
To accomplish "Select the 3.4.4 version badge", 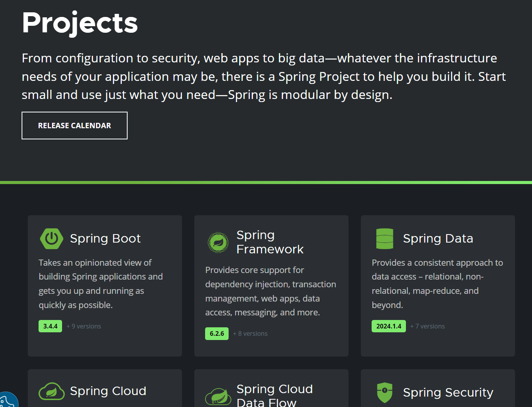I will click(50, 326).
